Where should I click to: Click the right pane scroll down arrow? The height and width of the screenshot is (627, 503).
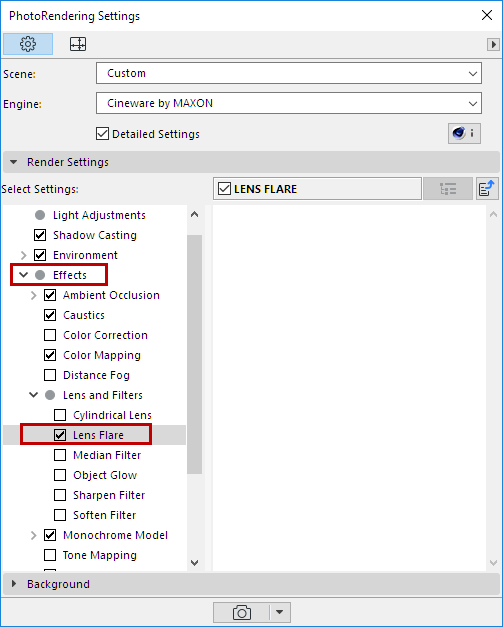[x=493, y=563]
